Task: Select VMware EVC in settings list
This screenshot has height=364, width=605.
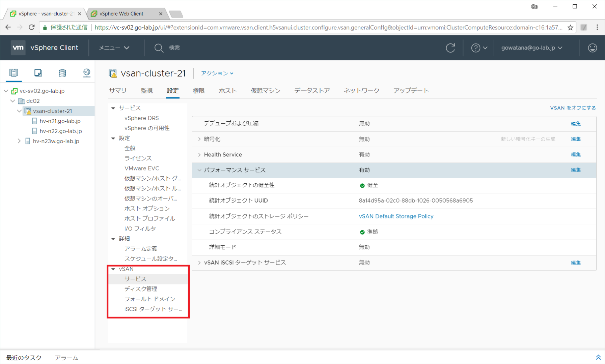Action: point(142,169)
